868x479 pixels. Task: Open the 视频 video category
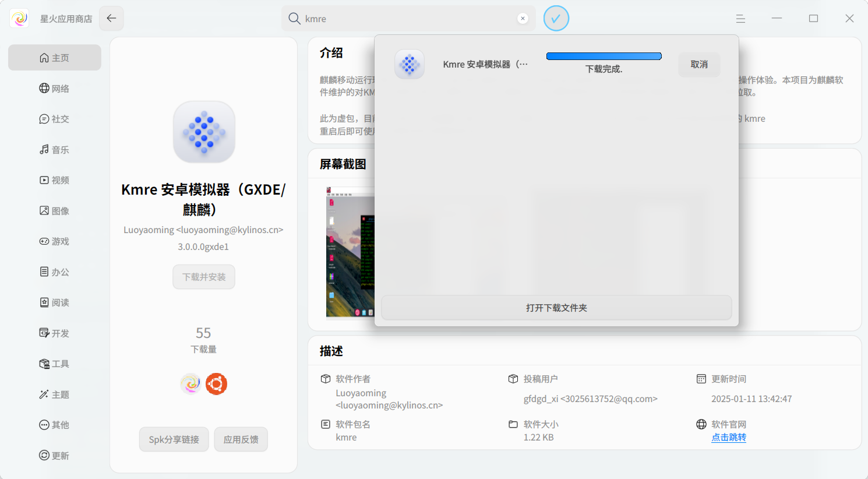(55, 180)
